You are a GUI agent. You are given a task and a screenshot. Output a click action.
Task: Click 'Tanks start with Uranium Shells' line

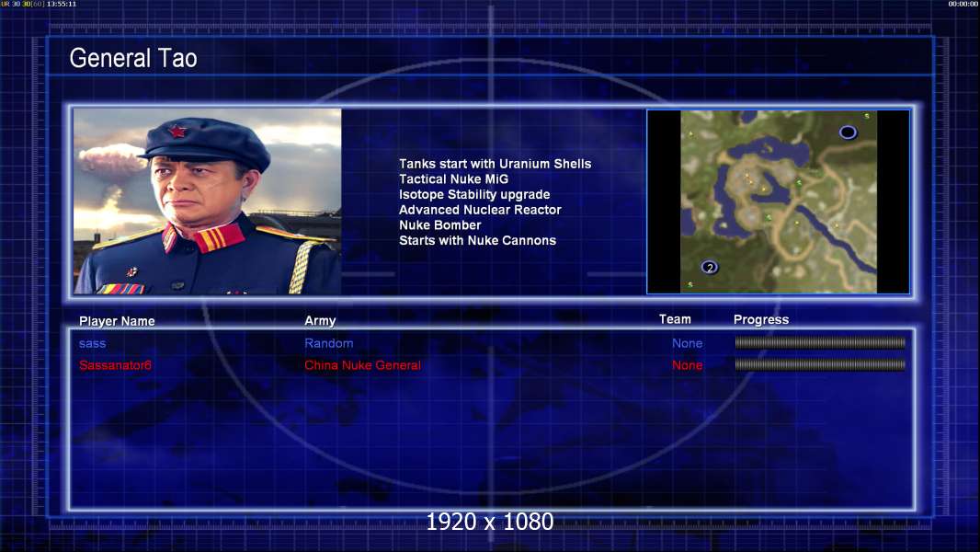(x=495, y=164)
